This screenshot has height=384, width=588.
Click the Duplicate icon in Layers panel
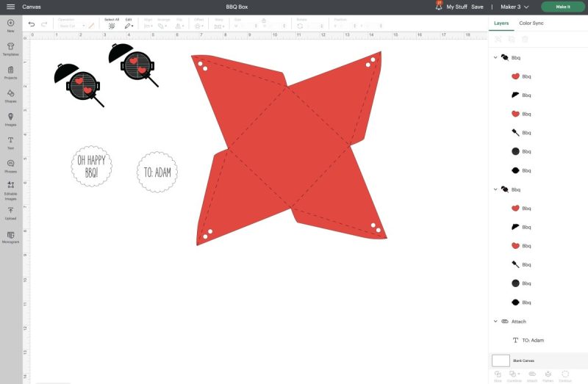click(512, 39)
